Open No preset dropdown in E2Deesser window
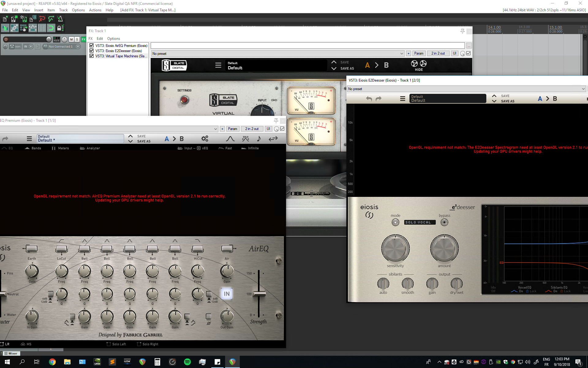588x368 pixels. point(466,89)
